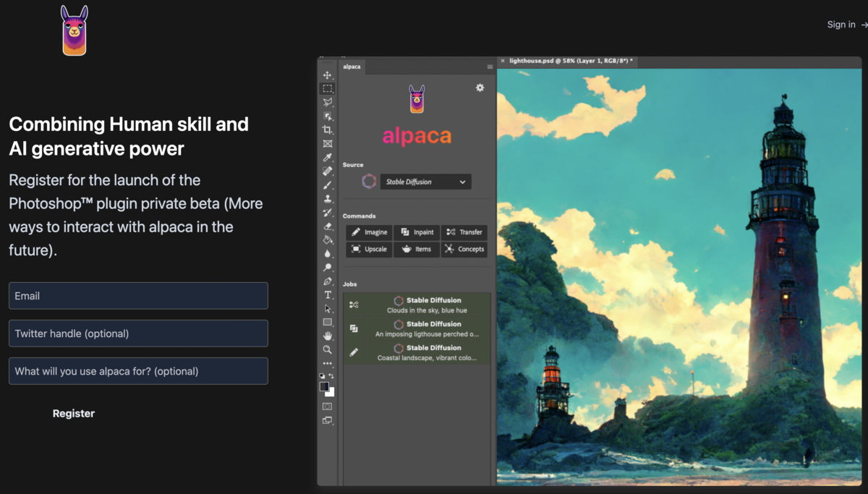Click the Items command button

417,249
